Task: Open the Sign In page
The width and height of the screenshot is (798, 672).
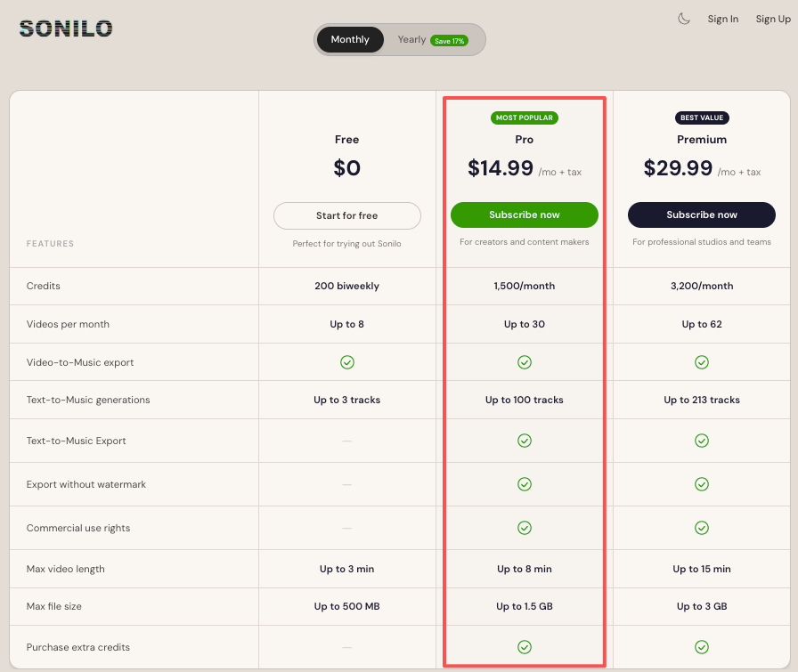Action: (x=722, y=18)
